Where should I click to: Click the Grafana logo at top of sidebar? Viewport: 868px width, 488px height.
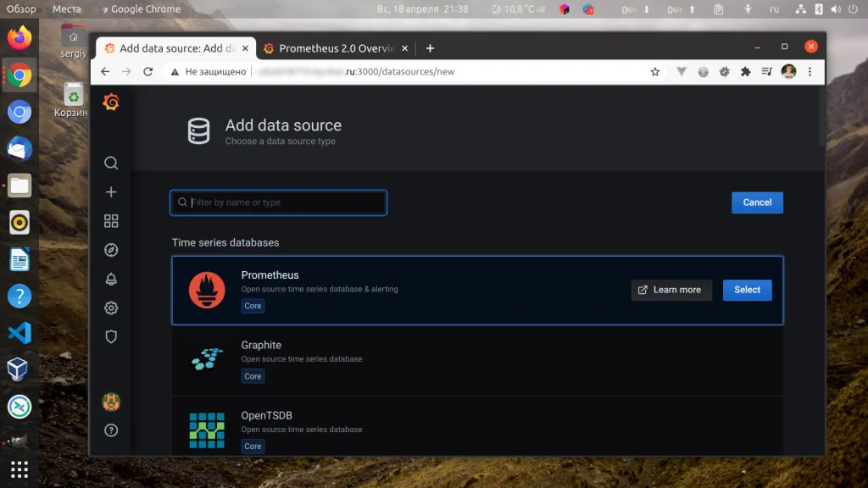click(111, 102)
